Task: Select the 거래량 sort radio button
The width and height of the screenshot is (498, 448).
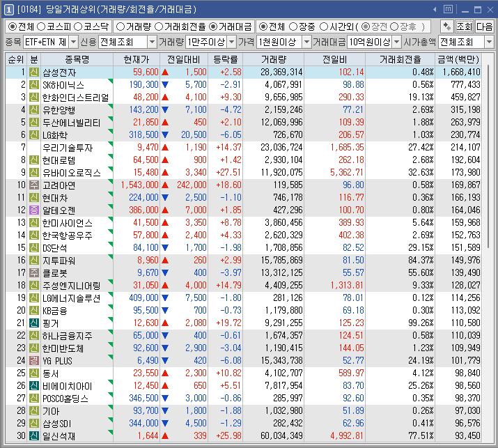Action: (x=120, y=26)
